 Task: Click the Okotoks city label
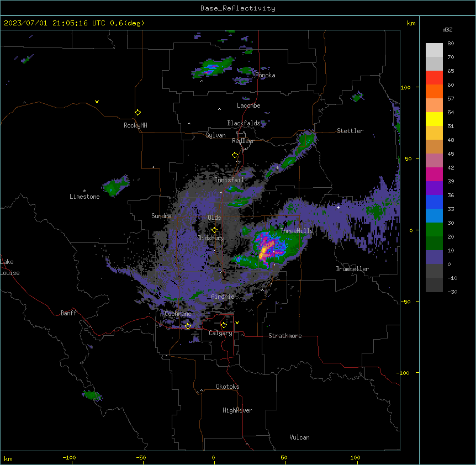click(x=228, y=387)
